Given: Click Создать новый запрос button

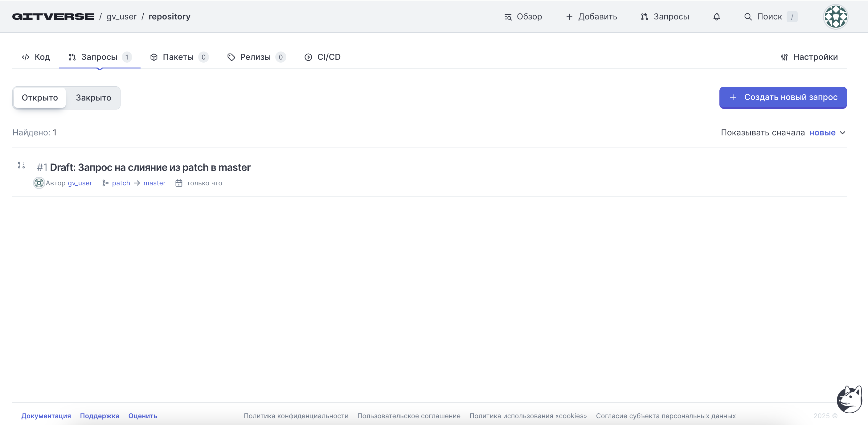Looking at the screenshot, I should 783,97.
